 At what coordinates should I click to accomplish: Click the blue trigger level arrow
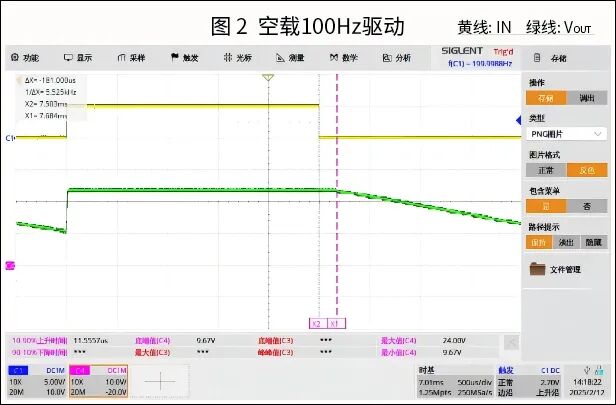point(518,120)
